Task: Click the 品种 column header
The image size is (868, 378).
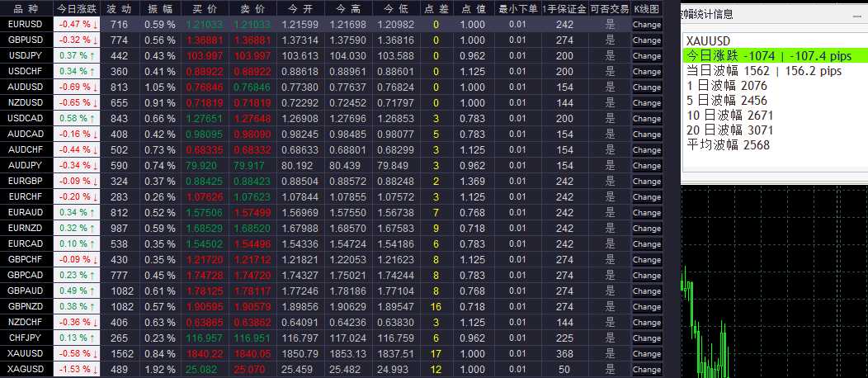Action: [x=26, y=9]
